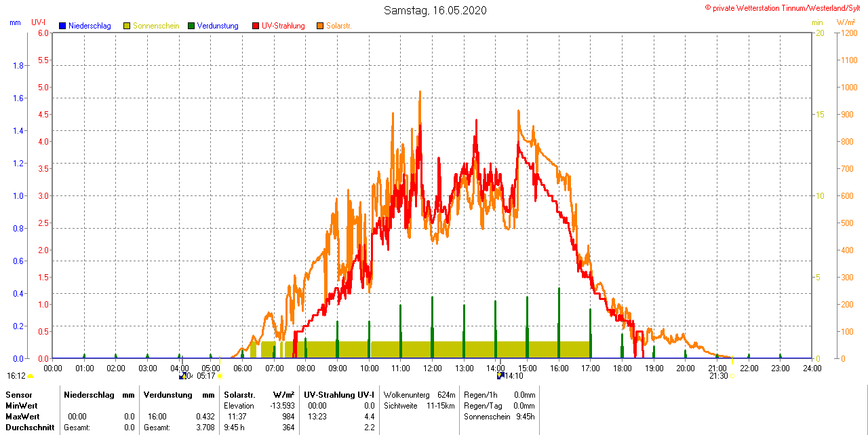The image size is (868, 435).
Task: Click the chart title Samstag, 16.05.2020
Action: click(x=435, y=10)
